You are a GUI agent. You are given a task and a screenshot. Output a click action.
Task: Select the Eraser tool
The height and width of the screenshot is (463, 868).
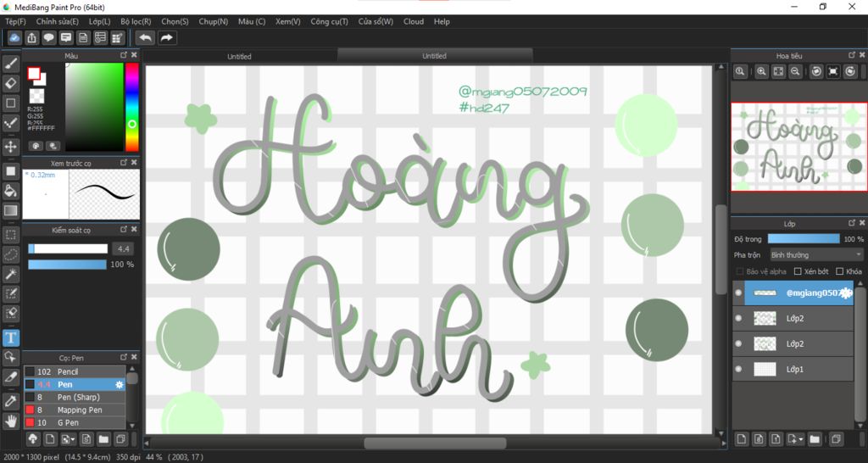pos(10,84)
